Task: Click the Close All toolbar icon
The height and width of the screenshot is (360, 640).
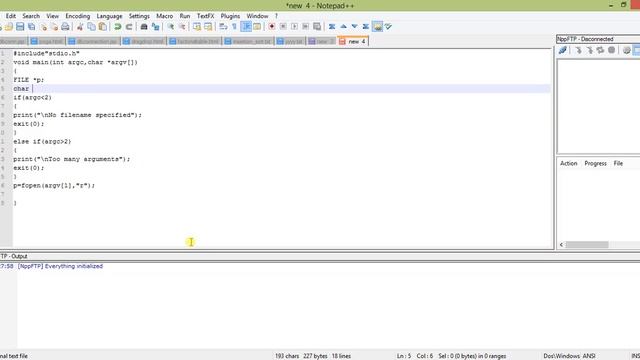Action: pos(54,27)
